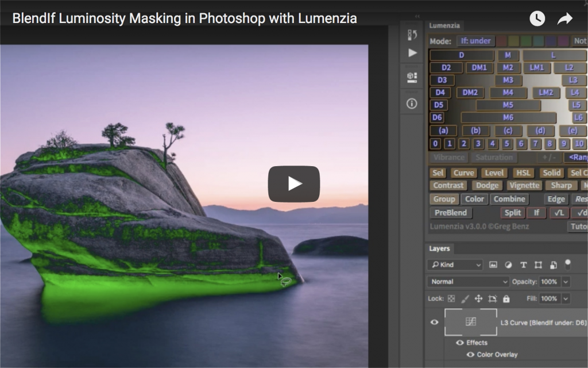Filter layers by shape layers icon
The image size is (588, 368).
pos(538,264)
